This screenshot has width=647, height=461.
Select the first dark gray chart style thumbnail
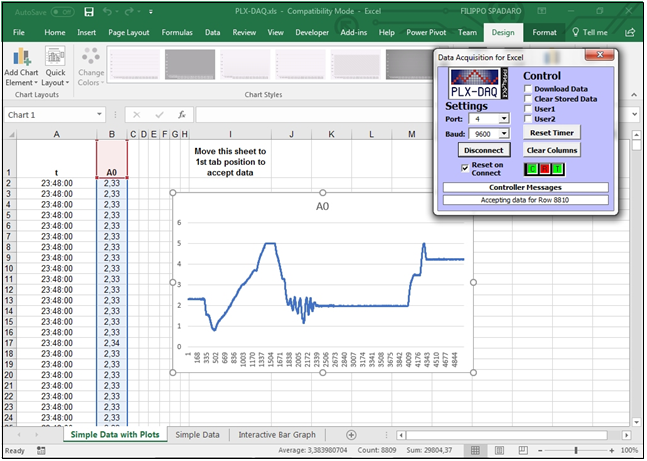point(190,64)
